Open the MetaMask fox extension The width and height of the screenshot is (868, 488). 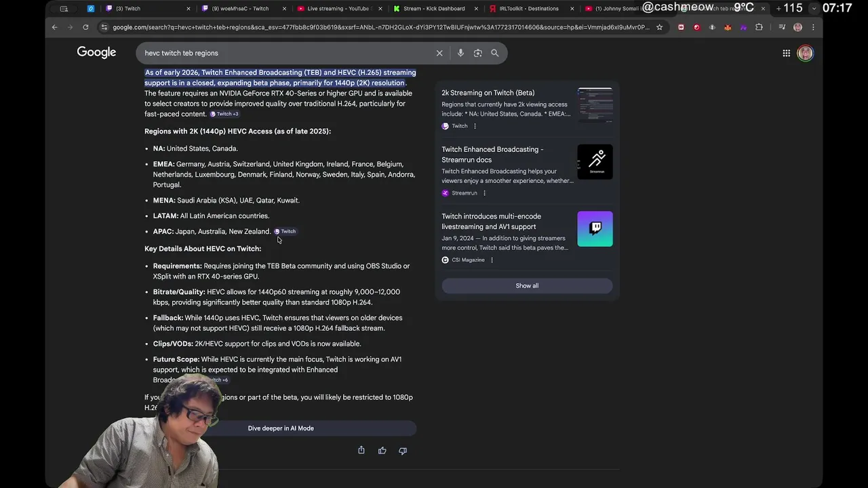coord(728,27)
